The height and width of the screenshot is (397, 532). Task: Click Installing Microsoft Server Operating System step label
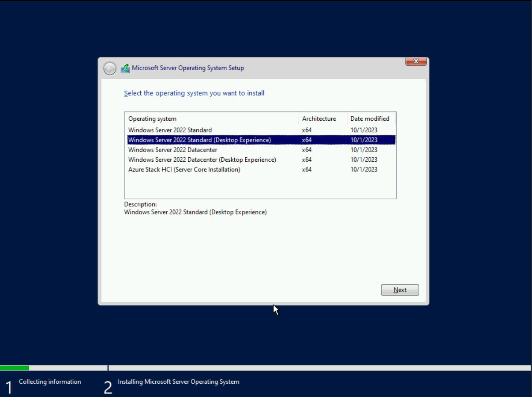[x=179, y=382]
